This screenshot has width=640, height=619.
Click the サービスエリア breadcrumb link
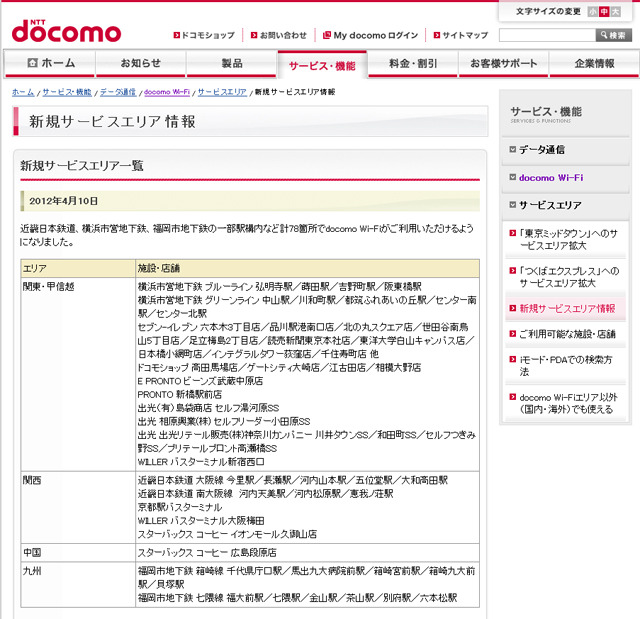point(222,92)
